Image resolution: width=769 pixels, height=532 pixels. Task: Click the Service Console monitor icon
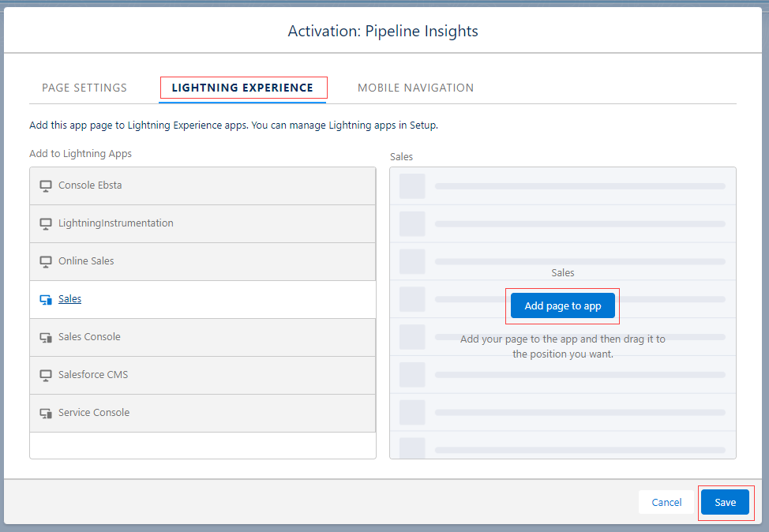click(46, 413)
